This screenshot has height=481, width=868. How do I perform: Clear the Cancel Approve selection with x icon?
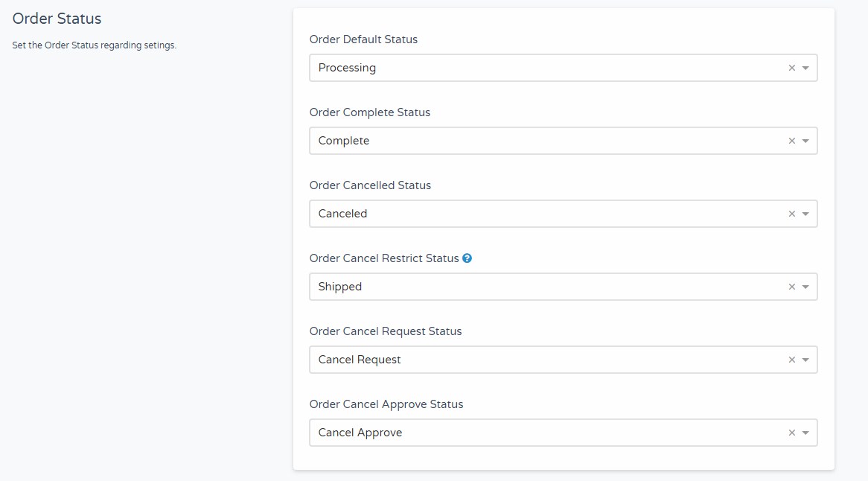[791, 433]
